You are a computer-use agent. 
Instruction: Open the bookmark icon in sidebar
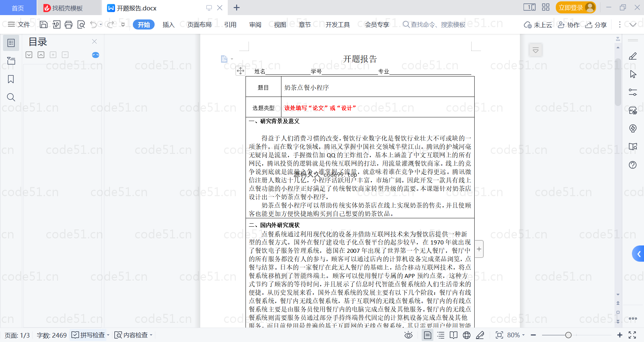tap(11, 79)
